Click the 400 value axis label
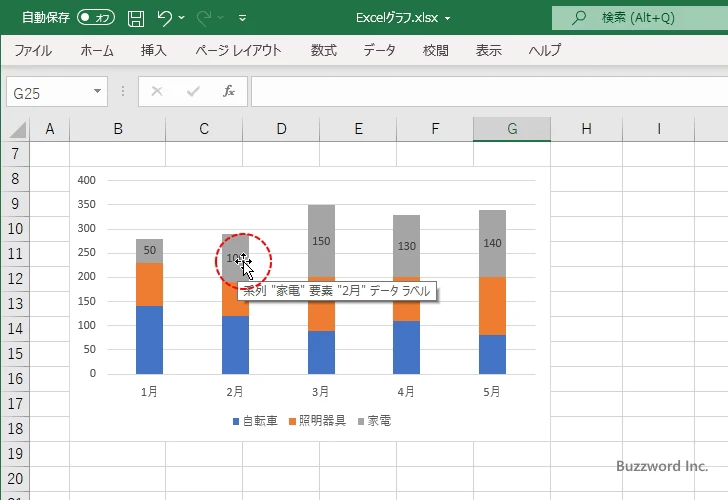This screenshot has width=728, height=500. [x=87, y=180]
